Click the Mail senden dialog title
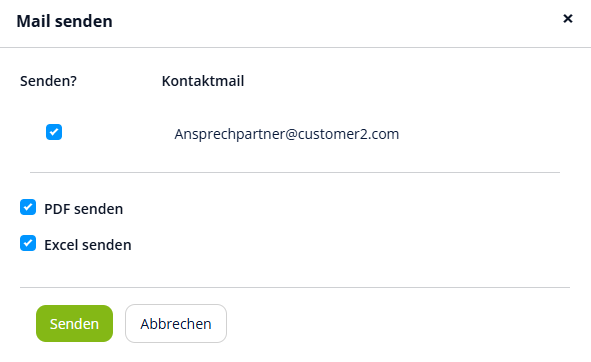The height and width of the screenshot is (362, 591). pyautogui.click(x=64, y=21)
